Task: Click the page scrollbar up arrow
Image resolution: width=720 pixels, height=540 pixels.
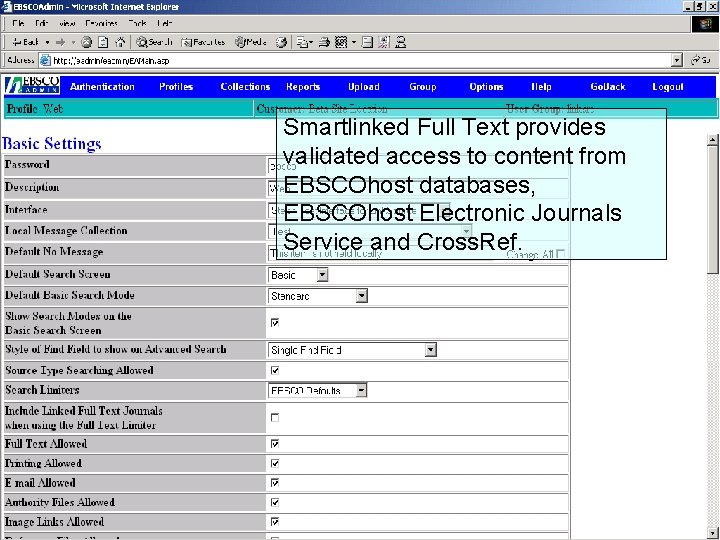Action: coord(712,140)
